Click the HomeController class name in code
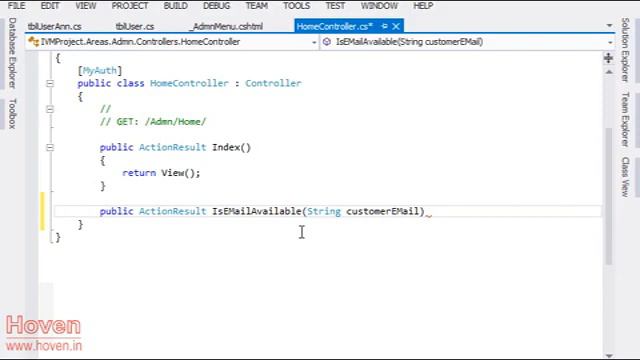The image size is (640, 360). 189,83
